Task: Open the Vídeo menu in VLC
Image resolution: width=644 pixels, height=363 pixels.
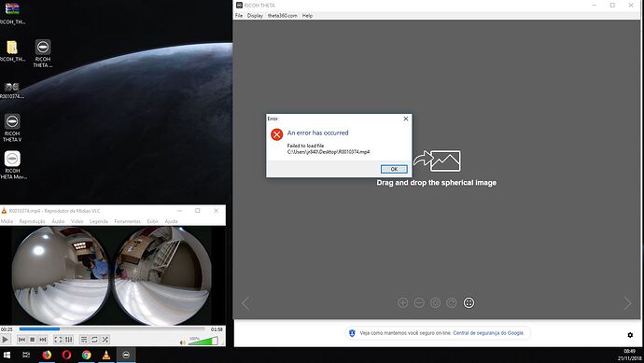Action: click(x=77, y=221)
